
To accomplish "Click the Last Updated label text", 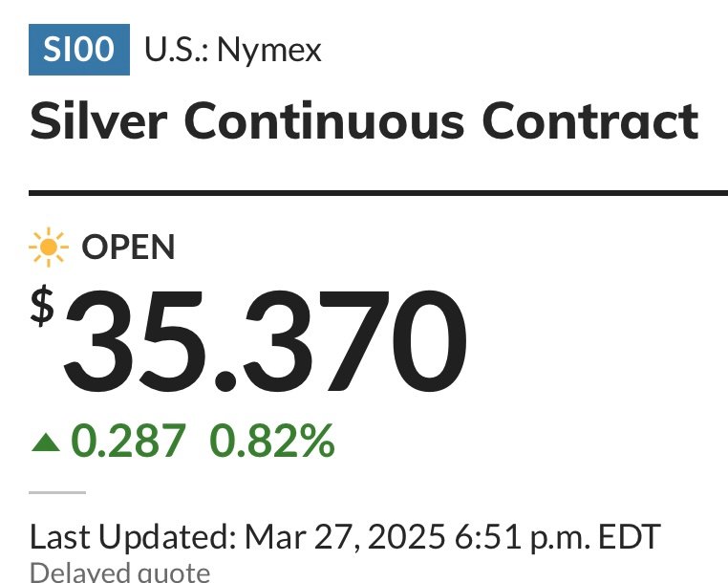I will (x=133, y=537).
